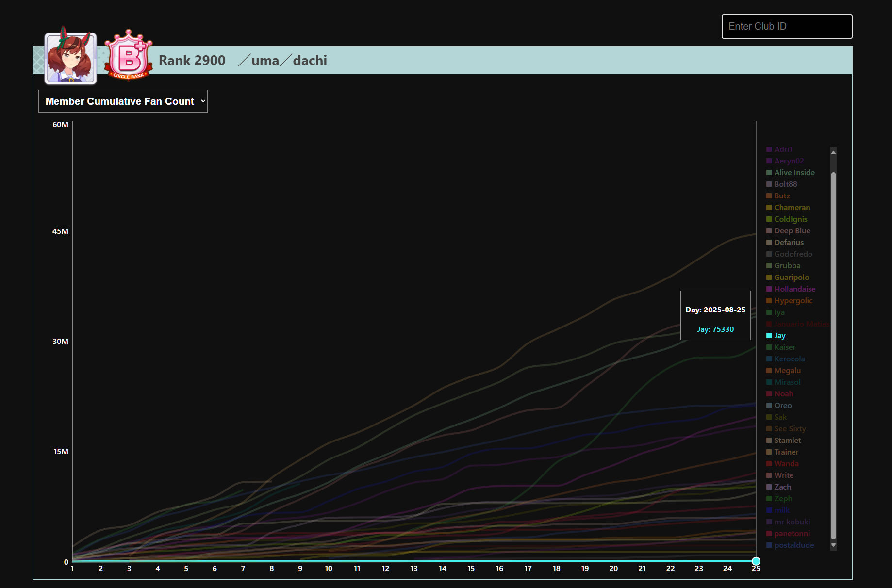Image resolution: width=892 pixels, height=588 pixels.
Task: Toggle the Grubba legend entry
Action: coord(783,266)
